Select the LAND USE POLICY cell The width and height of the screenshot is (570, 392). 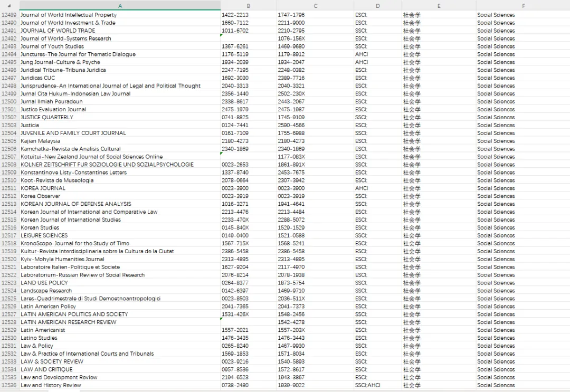point(120,283)
